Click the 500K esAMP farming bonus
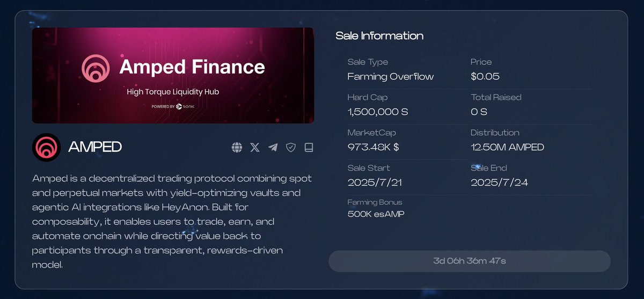This screenshot has width=644, height=299. 376,214
